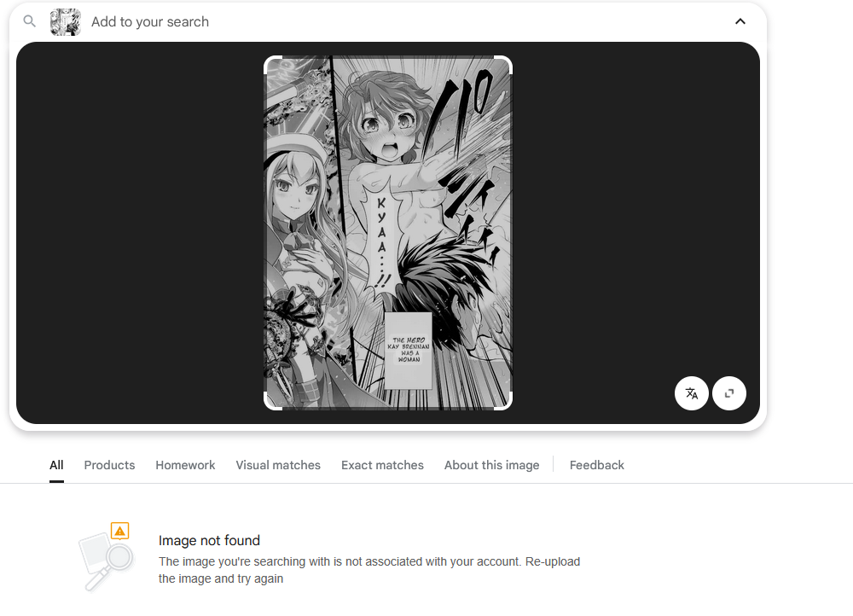Click the top-right crop corner handle
The width and height of the screenshot is (853, 616).
click(x=504, y=64)
